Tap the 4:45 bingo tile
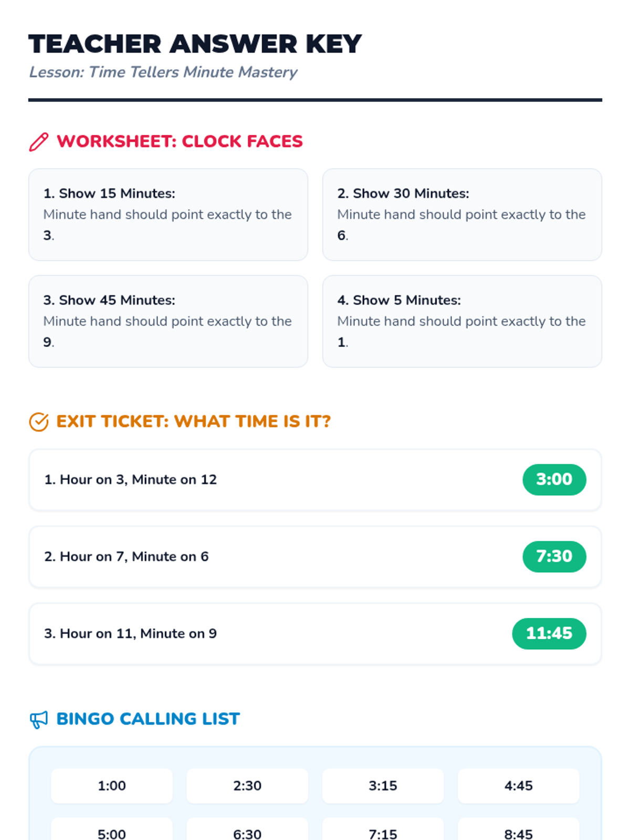The image size is (630, 840). 518,786
